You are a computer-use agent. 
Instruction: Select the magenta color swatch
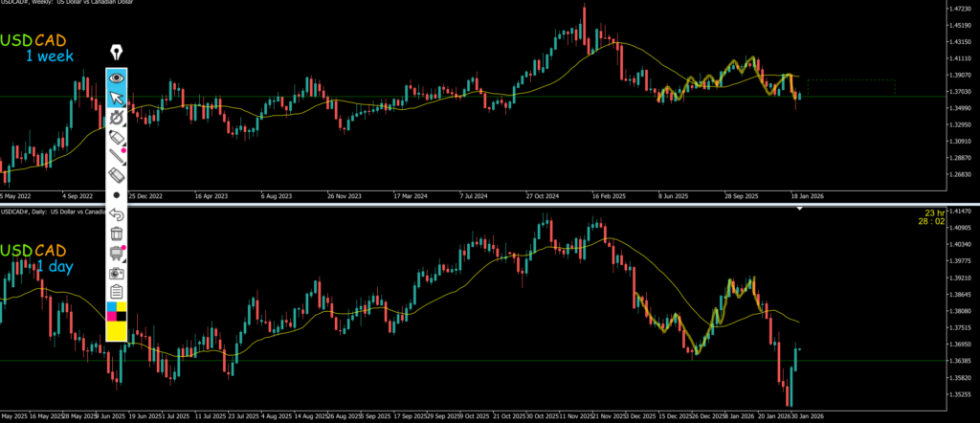click(112, 315)
